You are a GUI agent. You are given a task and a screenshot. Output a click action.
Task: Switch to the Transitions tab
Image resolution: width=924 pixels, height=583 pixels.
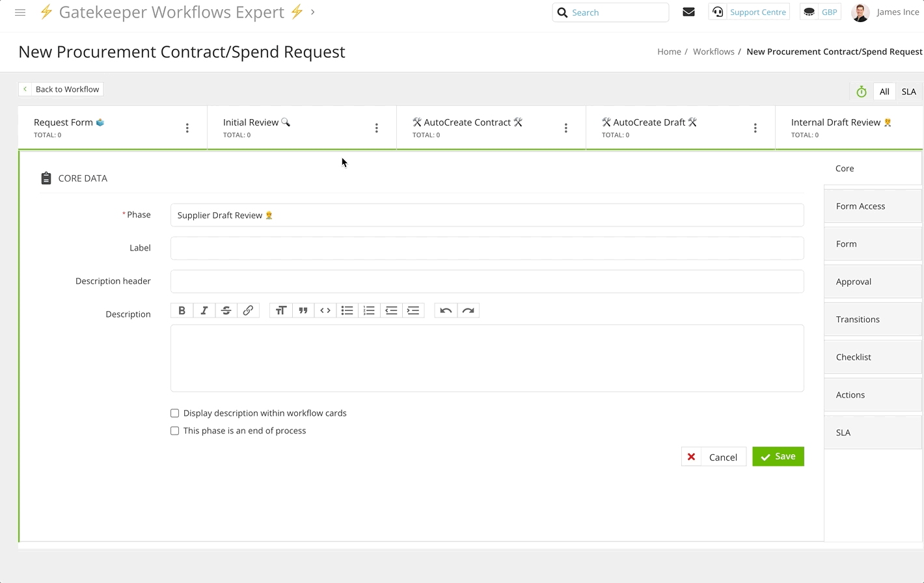click(x=873, y=319)
